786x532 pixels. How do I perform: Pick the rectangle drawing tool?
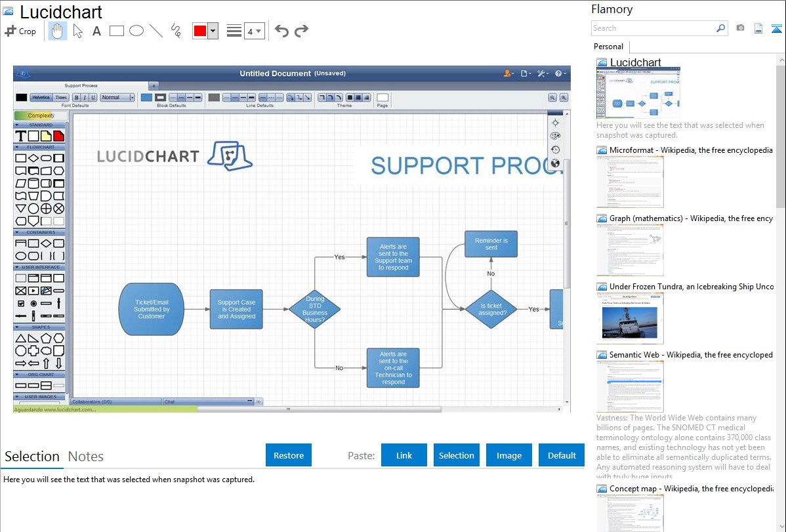[116, 31]
